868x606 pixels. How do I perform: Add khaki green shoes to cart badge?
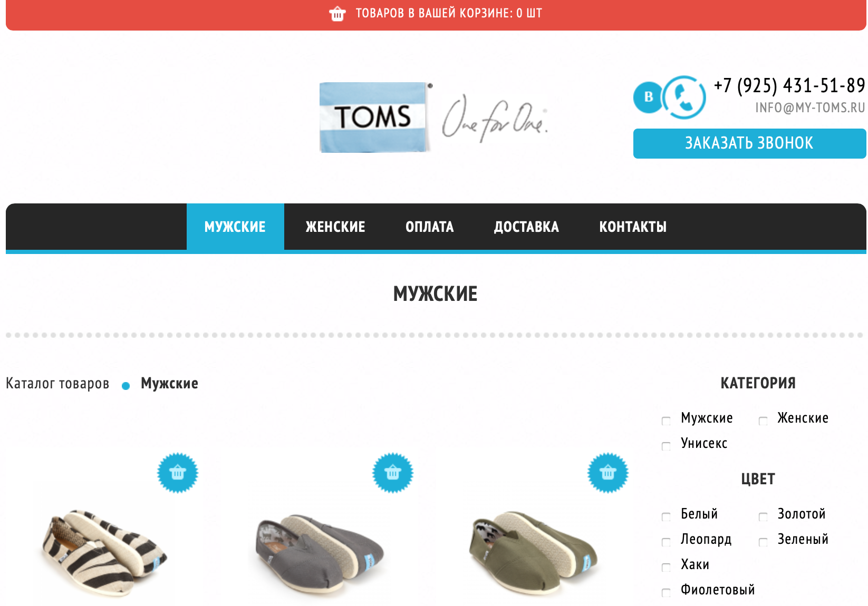(608, 473)
